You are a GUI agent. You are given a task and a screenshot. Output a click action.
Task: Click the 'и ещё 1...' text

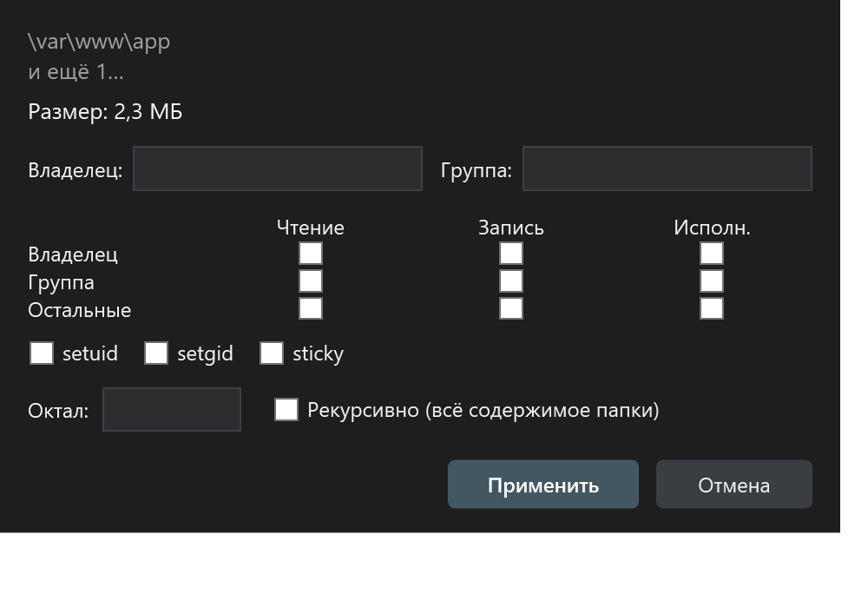pos(76,72)
